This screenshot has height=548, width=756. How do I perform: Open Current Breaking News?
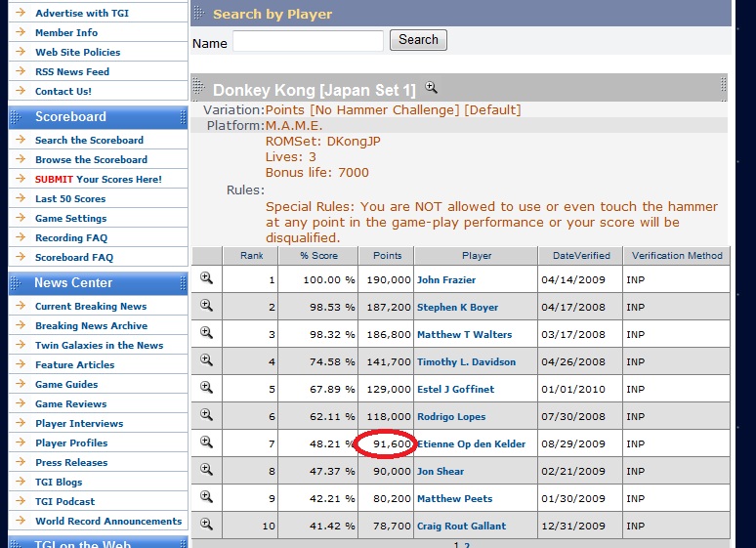point(91,307)
